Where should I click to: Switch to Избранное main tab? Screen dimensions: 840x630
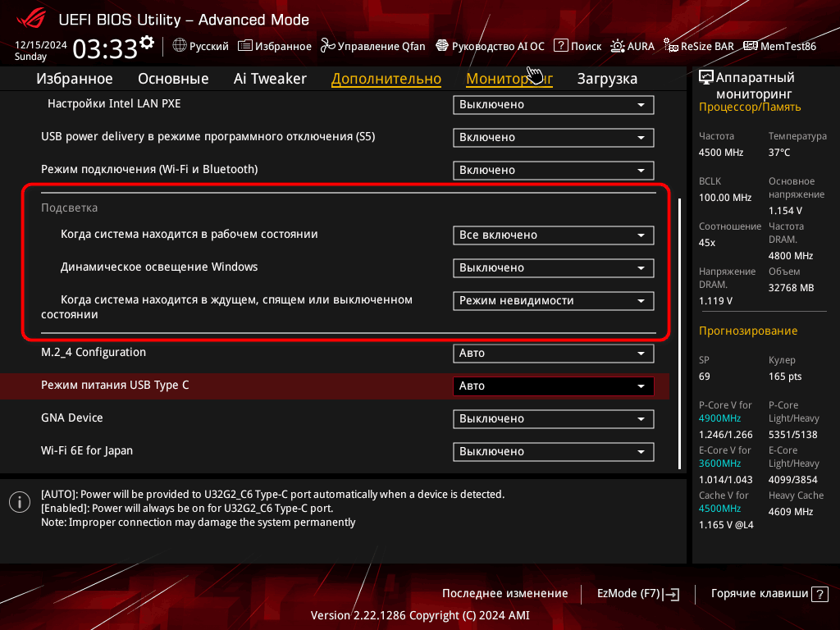click(75, 79)
